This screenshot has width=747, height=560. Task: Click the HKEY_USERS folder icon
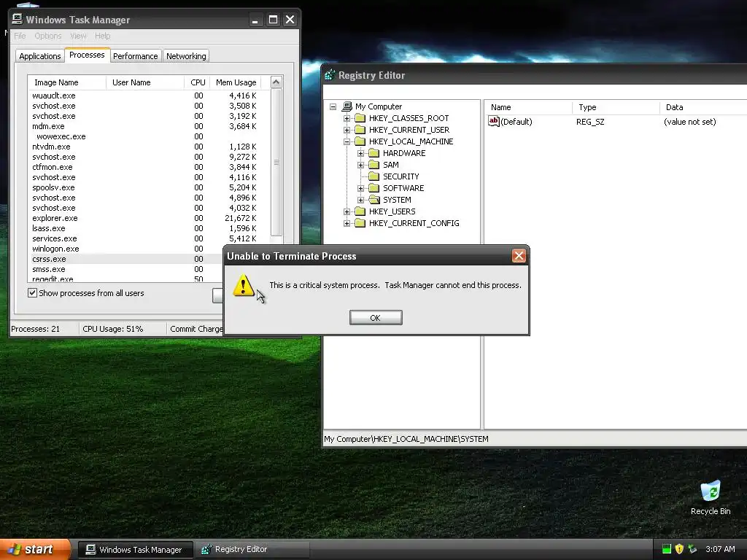click(360, 211)
